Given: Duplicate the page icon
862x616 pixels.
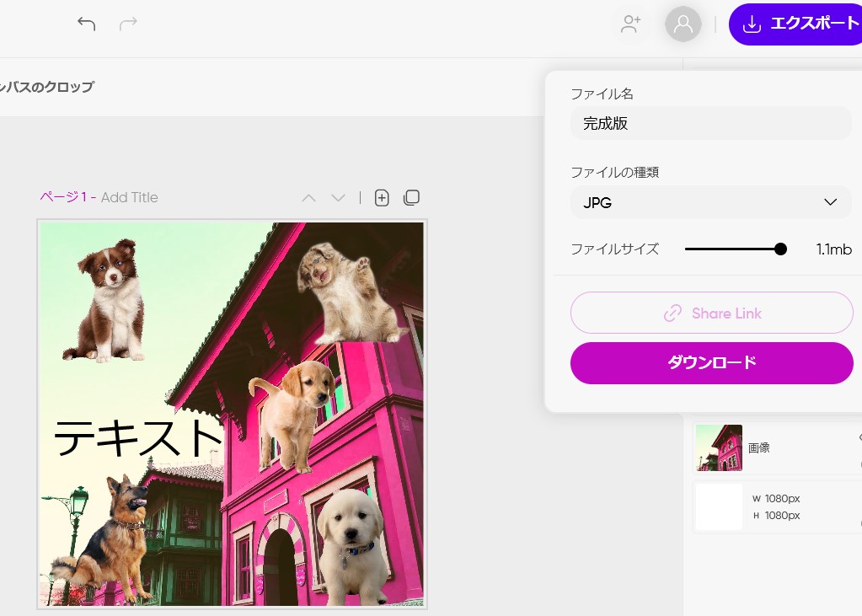Looking at the screenshot, I should [x=411, y=197].
